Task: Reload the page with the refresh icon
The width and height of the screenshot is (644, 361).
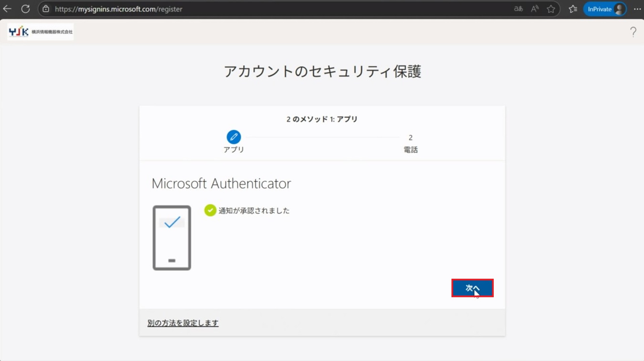Action: coord(25,9)
